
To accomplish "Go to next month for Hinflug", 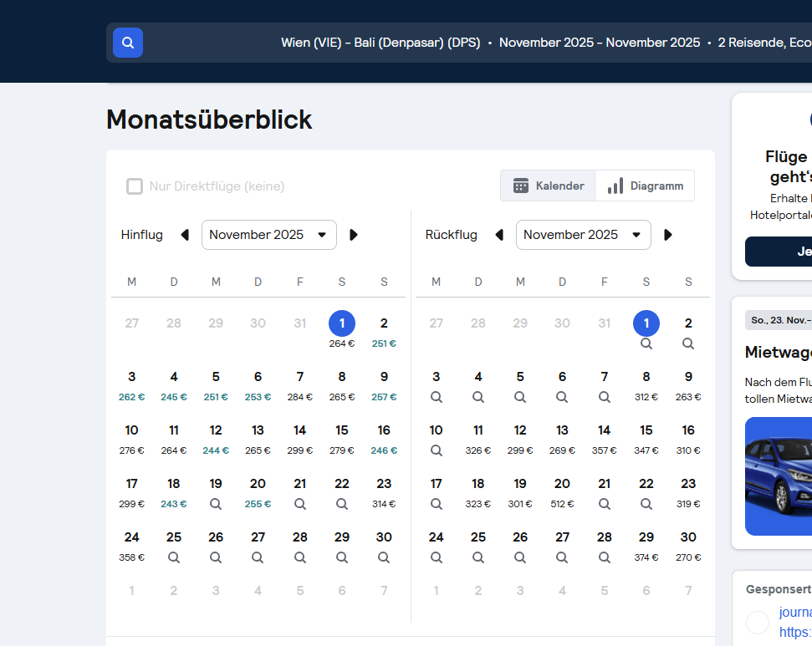I will click(353, 235).
